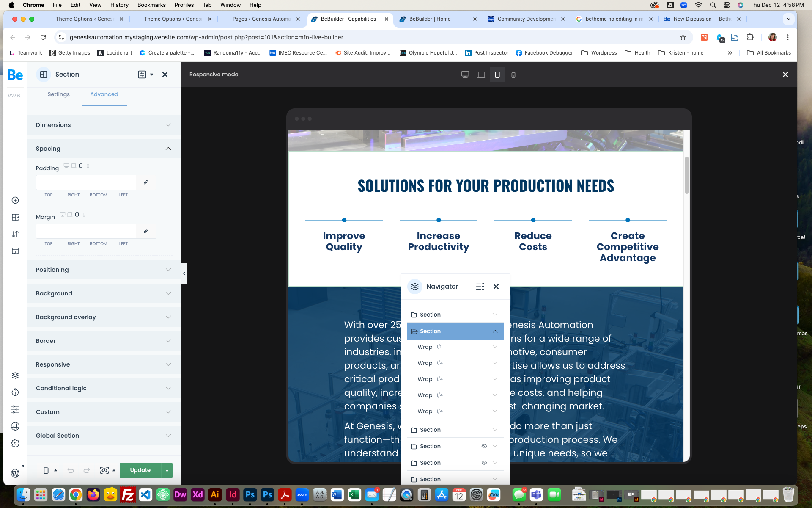Image resolution: width=812 pixels, height=508 pixels.
Task: Close the Navigator panel
Action: 497,286
